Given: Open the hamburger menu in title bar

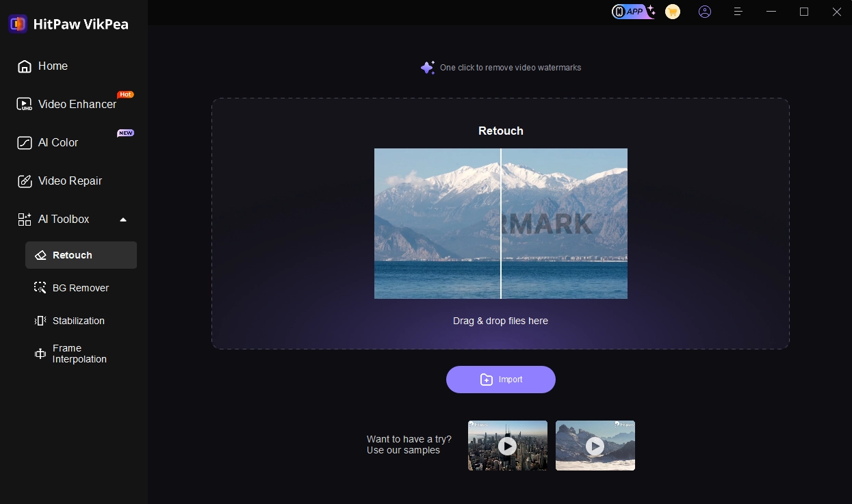Looking at the screenshot, I should [x=738, y=12].
